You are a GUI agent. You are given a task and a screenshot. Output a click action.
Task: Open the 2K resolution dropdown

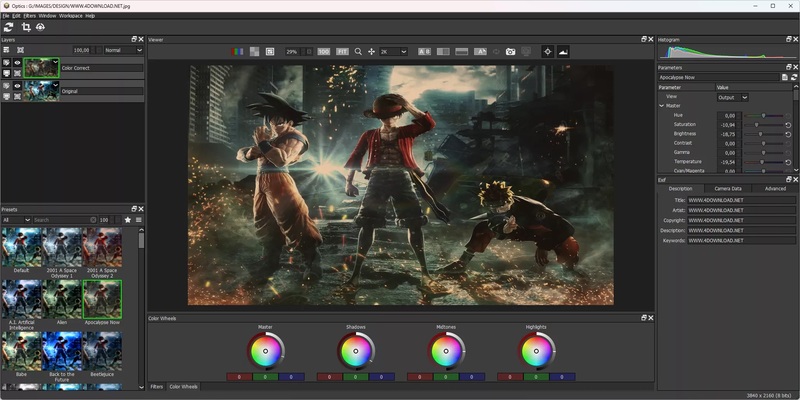(393, 52)
